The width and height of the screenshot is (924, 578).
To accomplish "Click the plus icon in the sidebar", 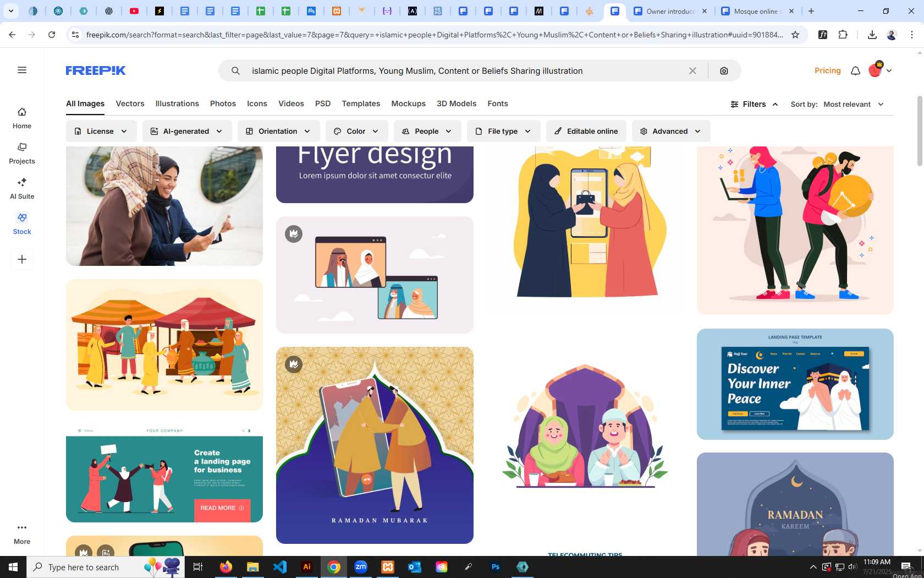I will [22, 259].
